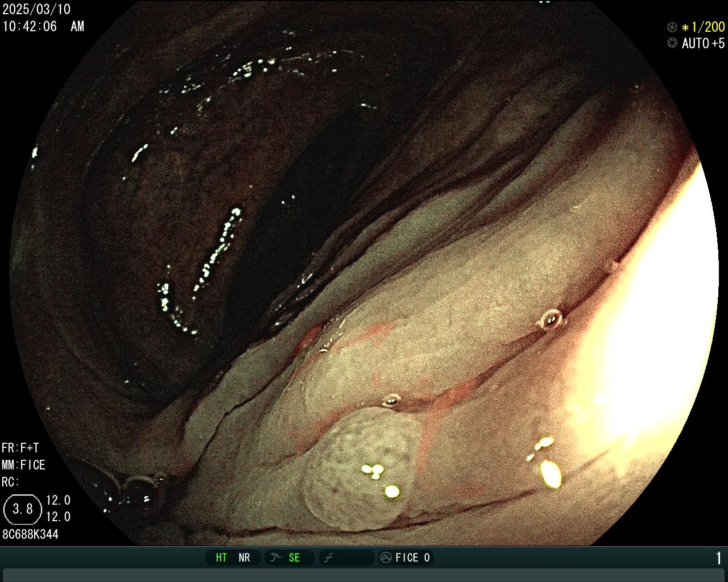Click the MM:FICE mode label
The height and width of the screenshot is (582, 728).
click(23, 465)
